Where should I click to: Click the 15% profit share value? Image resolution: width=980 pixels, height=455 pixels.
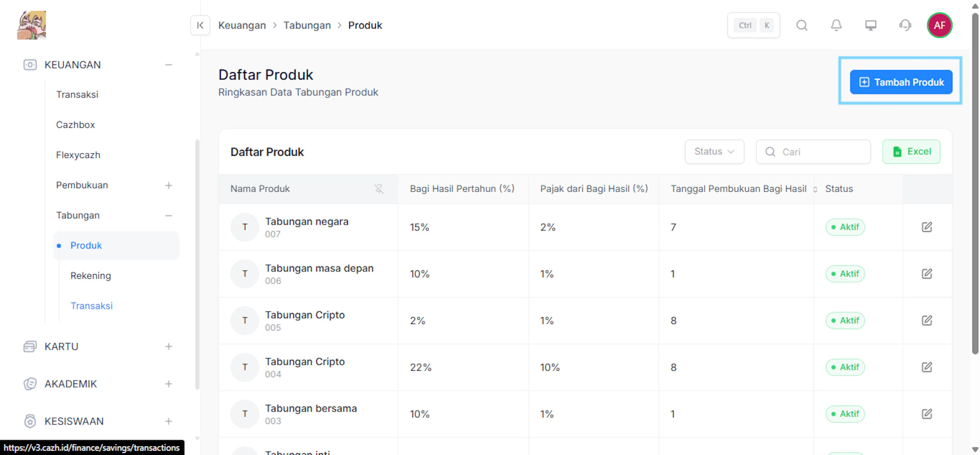pyautogui.click(x=419, y=227)
